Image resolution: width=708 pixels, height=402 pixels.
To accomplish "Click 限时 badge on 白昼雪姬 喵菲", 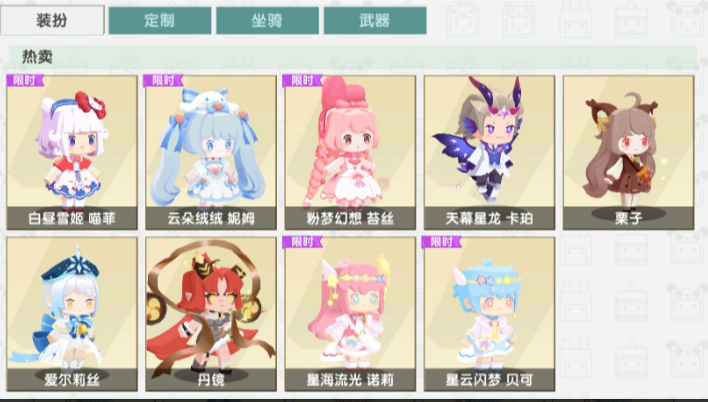I will [25, 80].
